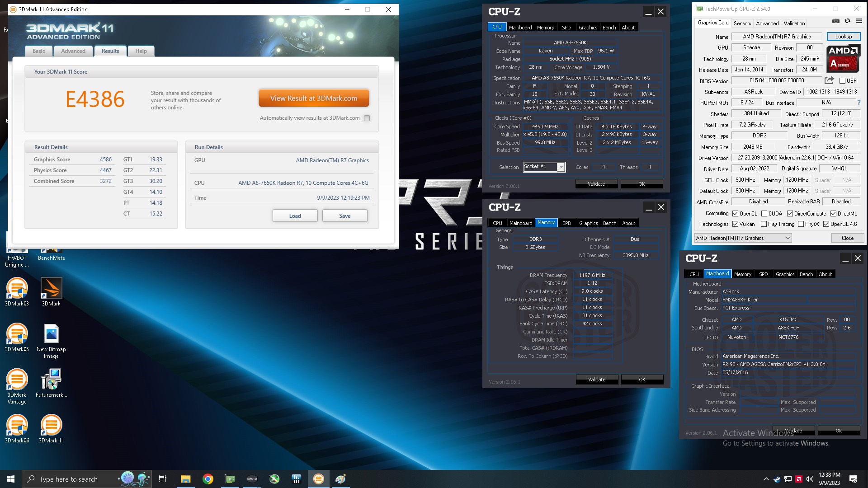Screen dimensions: 868x488
Task: Click the Lookup button in GPU-Z
Action: click(844, 37)
